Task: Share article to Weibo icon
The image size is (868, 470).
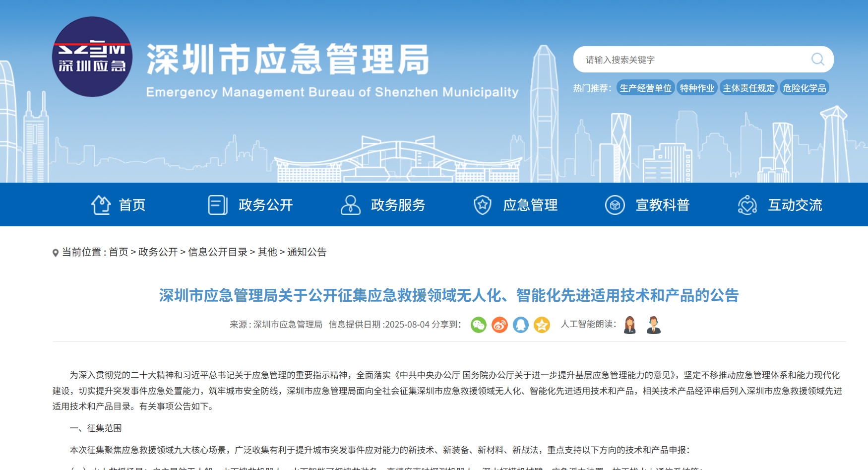Action: (499, 325)
